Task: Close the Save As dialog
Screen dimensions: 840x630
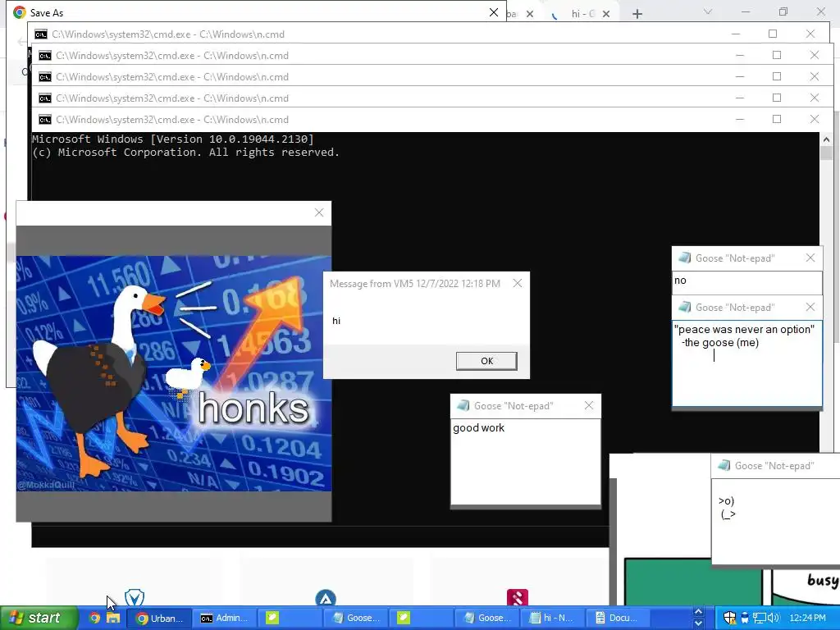Action: click(x=494, y=12)
